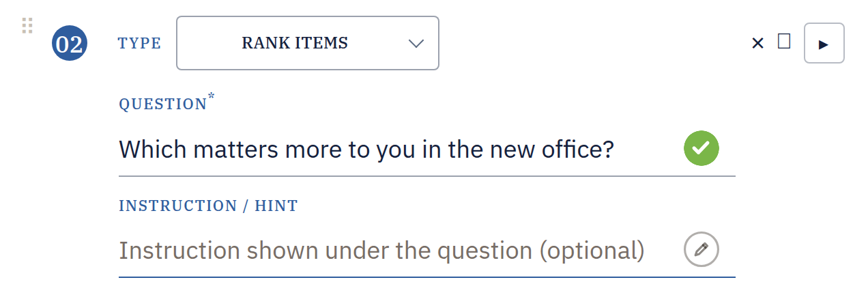
Task: Click the small rectangle icon next to the X
Action: click(784, 42)
